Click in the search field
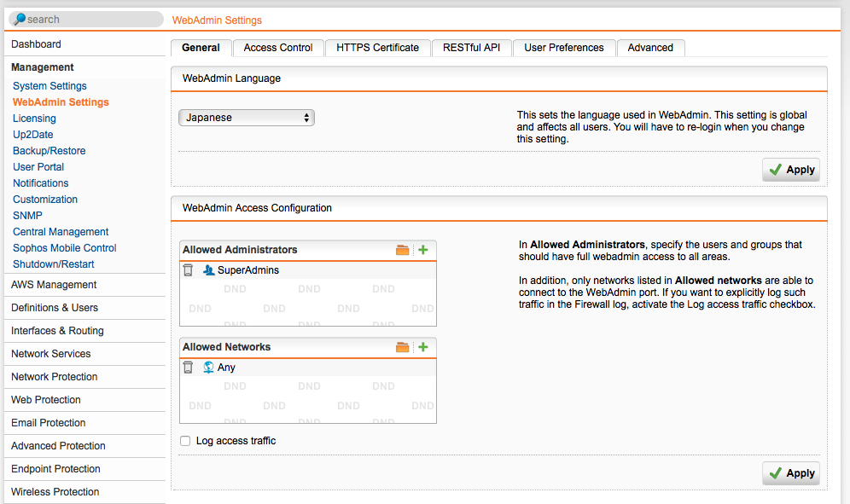Image resolution: width=850 pixels, height=504 pixels. (x=90, y=19)
